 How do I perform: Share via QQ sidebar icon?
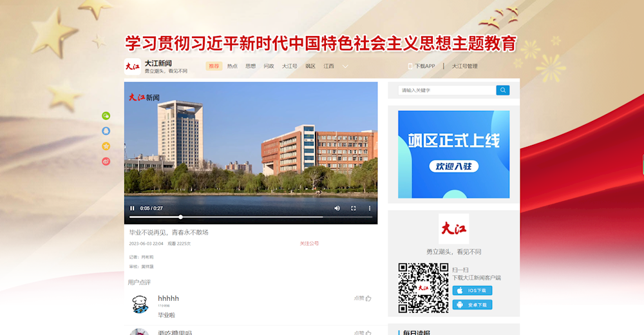106,131
